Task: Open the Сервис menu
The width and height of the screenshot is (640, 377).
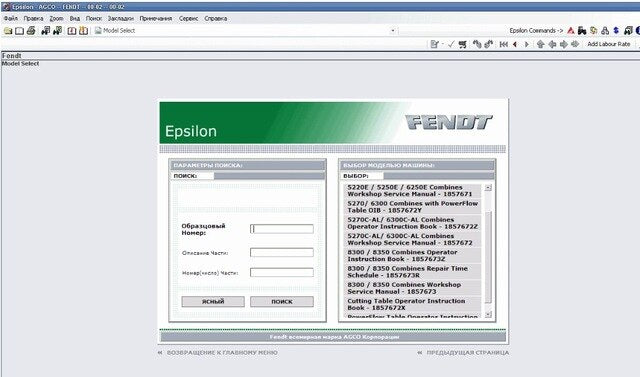Action: click(x=188, y=18)
